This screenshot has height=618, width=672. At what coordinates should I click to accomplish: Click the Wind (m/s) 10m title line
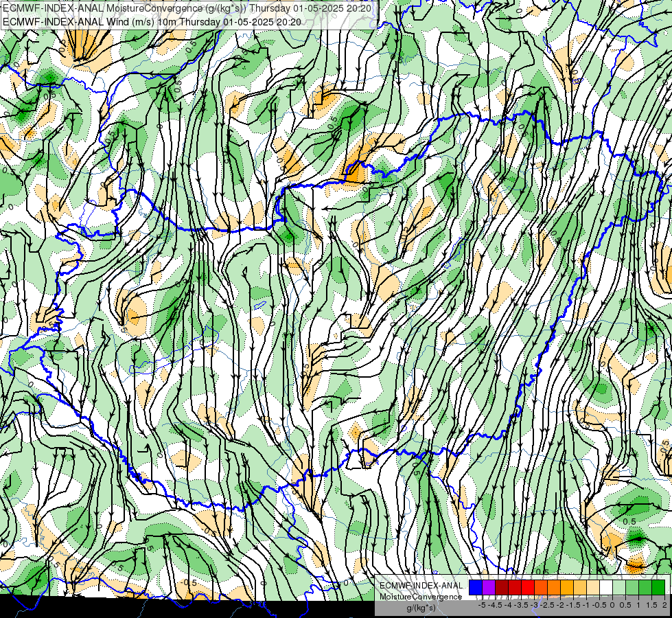pyautogui.click(x=152, y=22)
